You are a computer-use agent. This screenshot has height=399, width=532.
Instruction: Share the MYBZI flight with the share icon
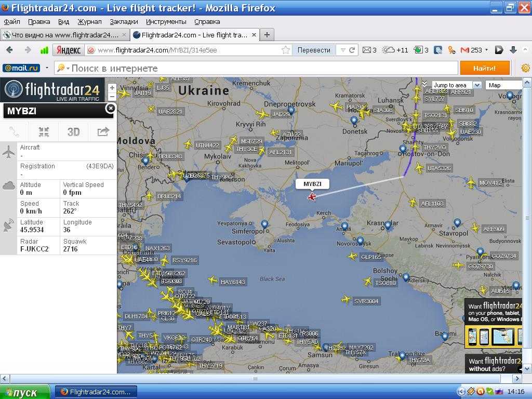103,131
